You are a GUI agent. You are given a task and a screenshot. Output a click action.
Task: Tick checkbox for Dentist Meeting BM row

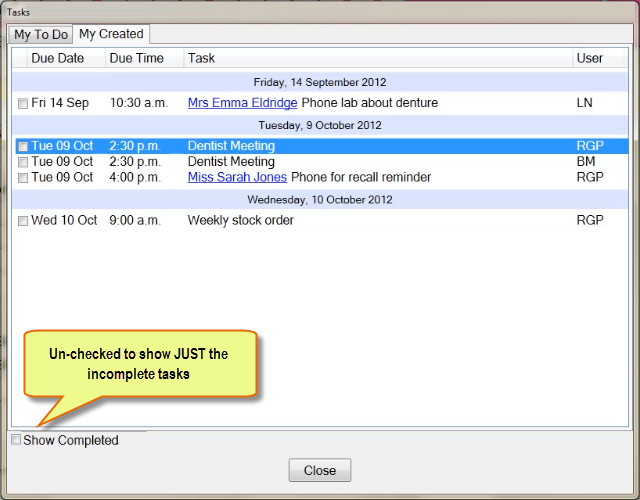23,162
